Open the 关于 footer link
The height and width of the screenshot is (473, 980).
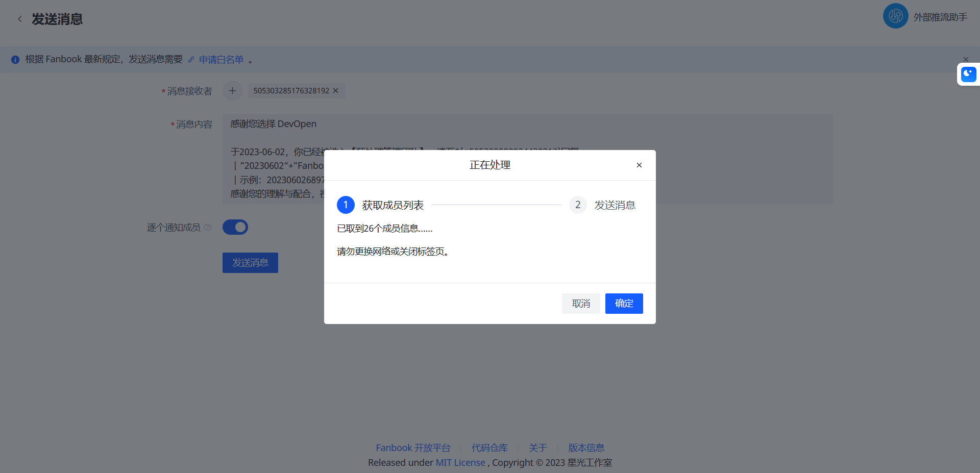tap(537, 447)
